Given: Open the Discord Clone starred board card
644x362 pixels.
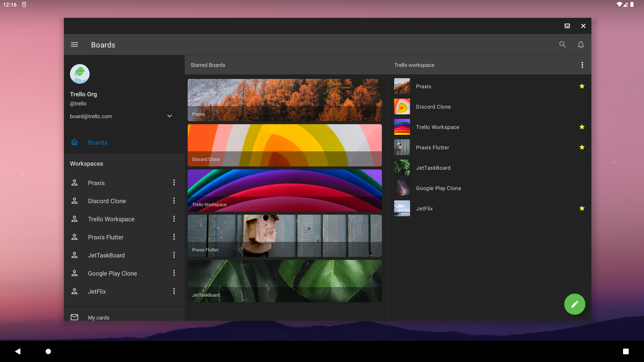Looking at the screenshot, I should (x=285, y=145).
